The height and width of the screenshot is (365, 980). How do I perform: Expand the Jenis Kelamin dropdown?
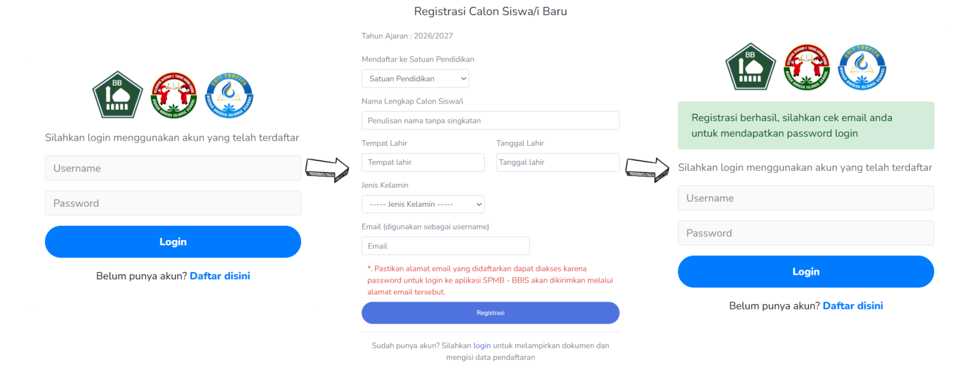point(423,204)
